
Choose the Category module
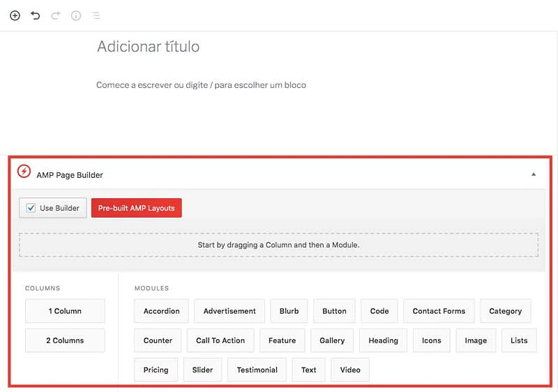[505, 311]
